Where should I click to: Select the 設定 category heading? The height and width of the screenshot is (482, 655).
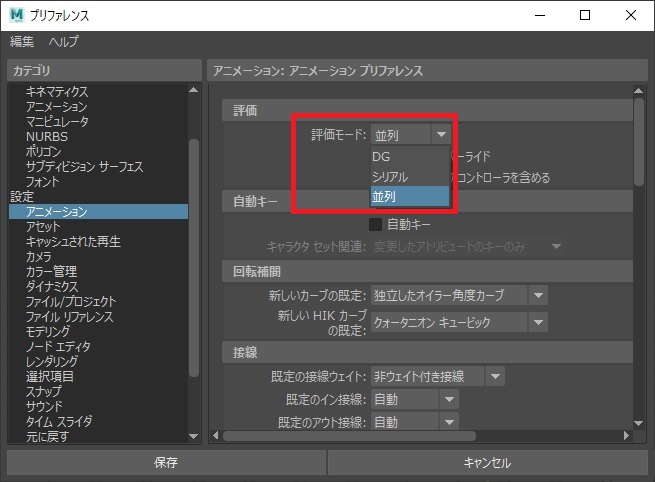click(22, 196)
